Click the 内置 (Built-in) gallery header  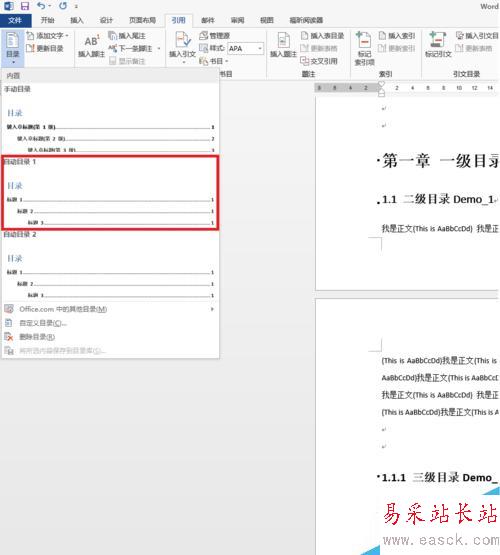[110, 76]
